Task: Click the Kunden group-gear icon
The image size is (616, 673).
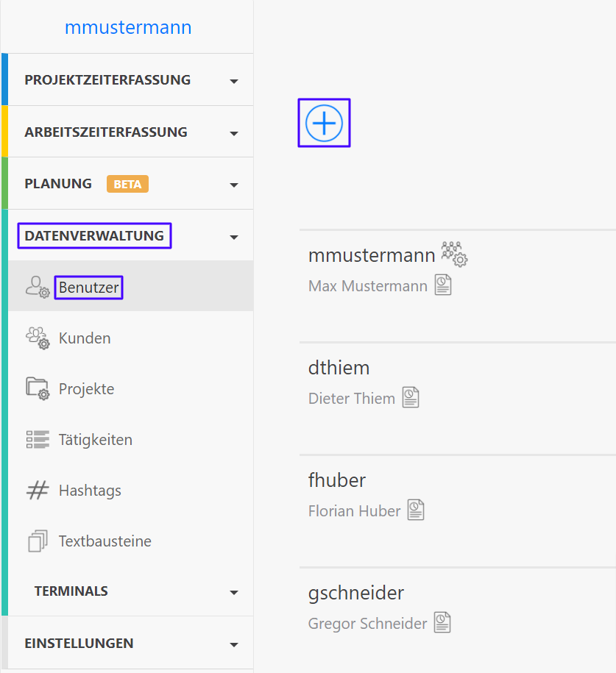Action: point(38,338)
